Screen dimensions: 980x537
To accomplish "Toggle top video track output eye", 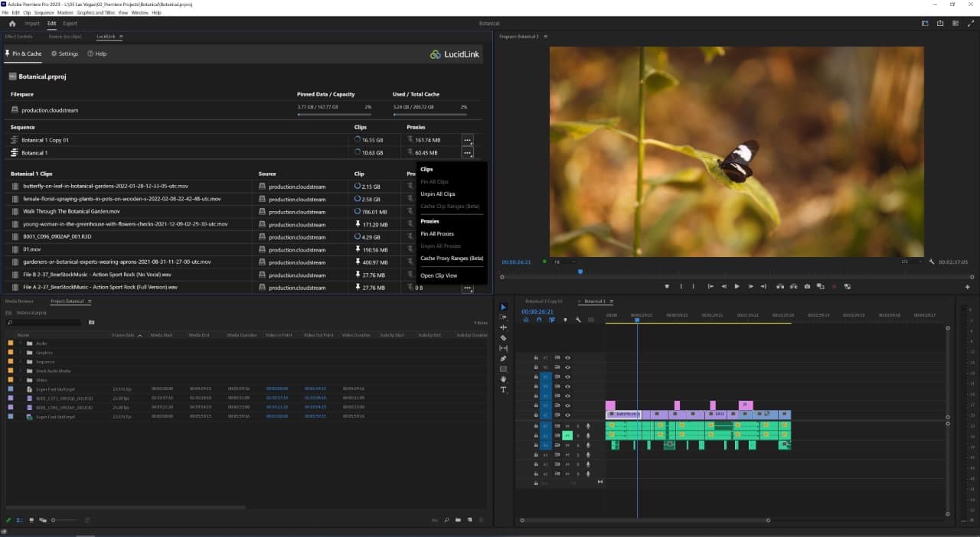I will coord(567,358).
